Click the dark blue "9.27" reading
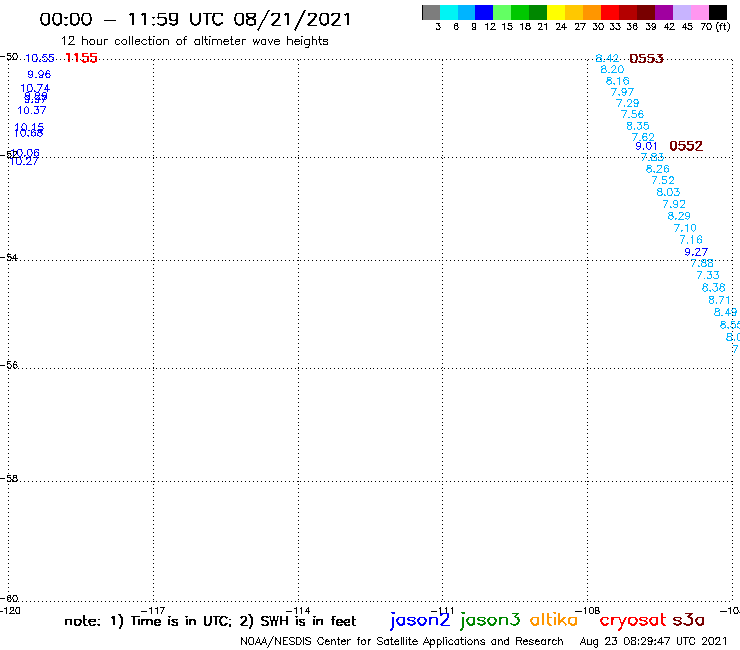The height and width of the screenshot is (650, 740). 696,252
